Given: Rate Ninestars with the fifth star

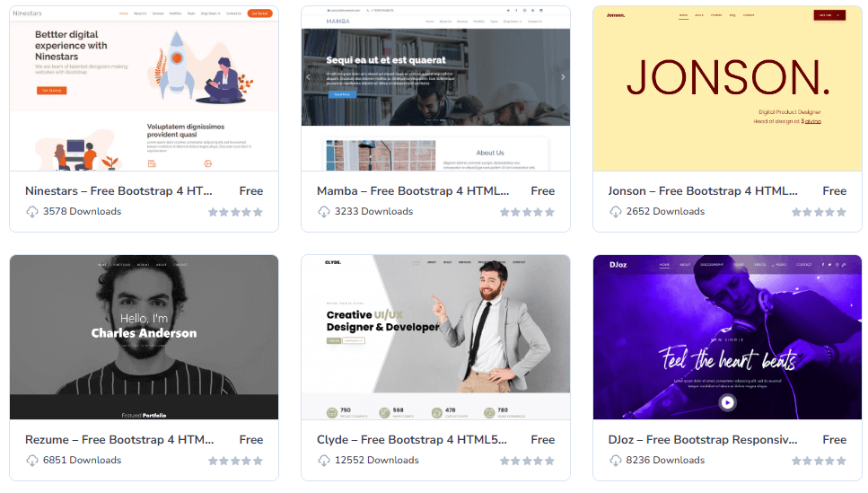Looking at the screenshot, I should 258,212.
